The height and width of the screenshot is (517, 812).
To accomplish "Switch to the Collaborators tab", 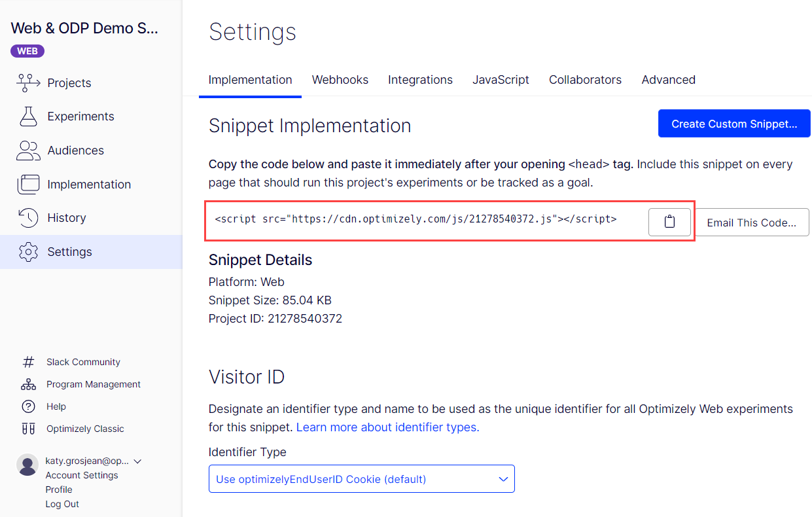I will (585, 80).
